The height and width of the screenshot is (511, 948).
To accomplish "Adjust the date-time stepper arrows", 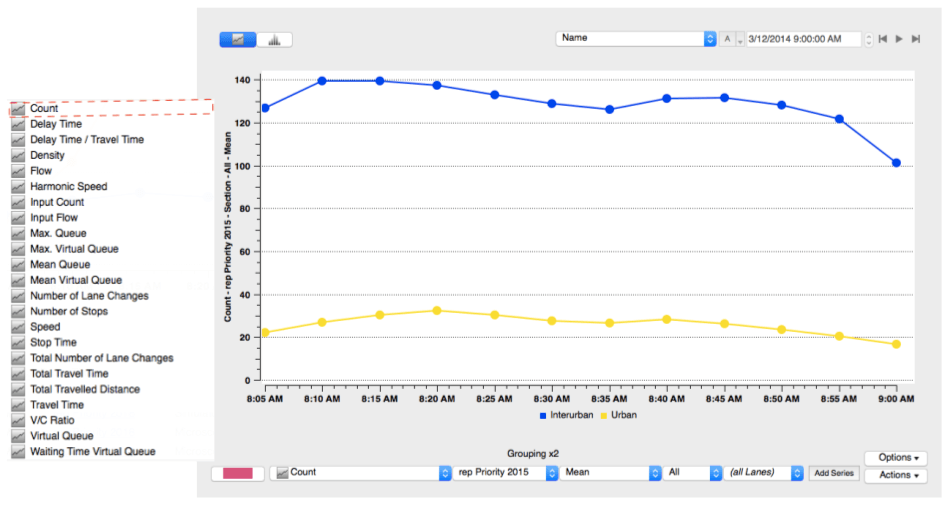I will click(869, 39).
